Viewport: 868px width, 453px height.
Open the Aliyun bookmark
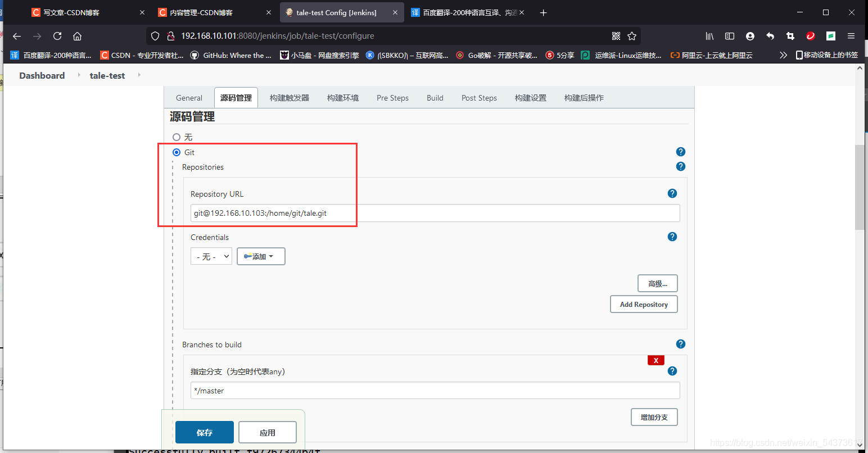[711, 55]
